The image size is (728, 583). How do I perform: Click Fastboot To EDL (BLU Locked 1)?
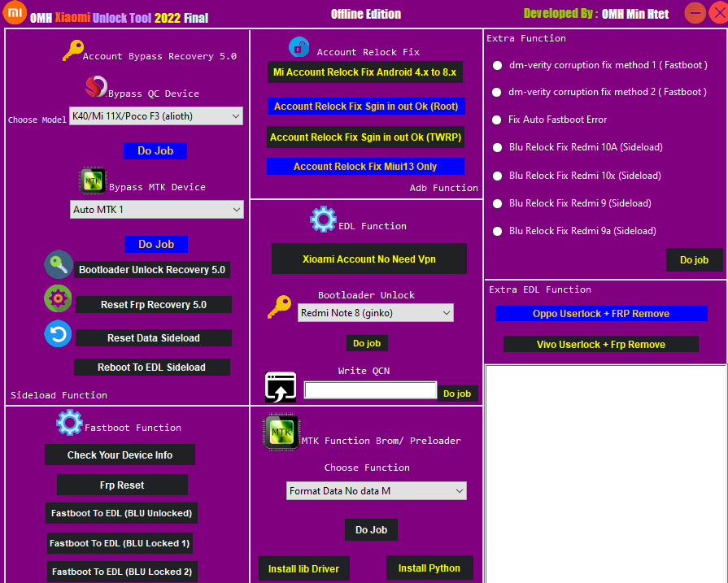pyautogui.click(x=120, y=543)
